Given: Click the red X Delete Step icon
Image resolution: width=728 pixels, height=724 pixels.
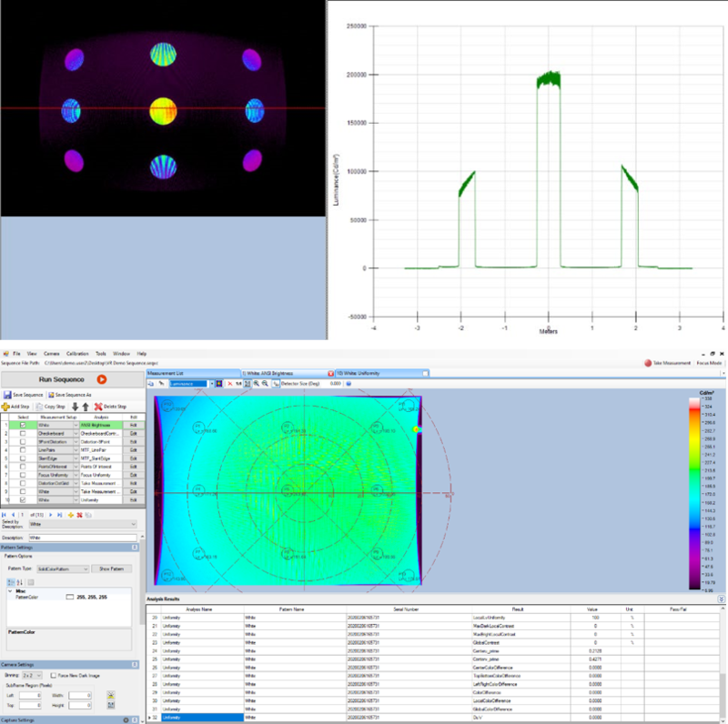Looking at the screenshot, I should 98,407.
